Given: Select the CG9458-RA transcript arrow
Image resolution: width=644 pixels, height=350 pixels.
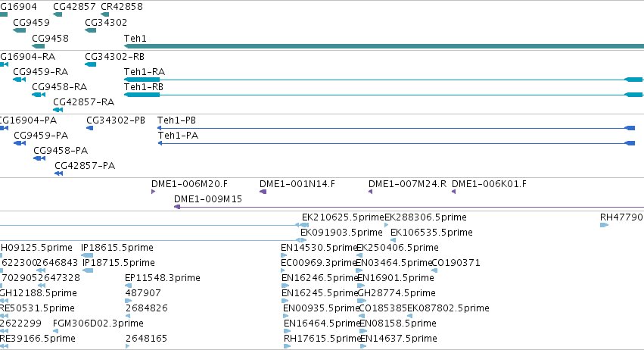Looking at the screenshot, I should coord(39,95).
